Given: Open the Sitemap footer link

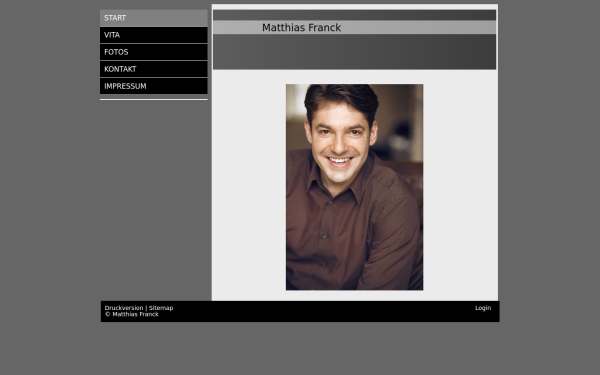Looking at the screenshot, I should tap(161, 308).
